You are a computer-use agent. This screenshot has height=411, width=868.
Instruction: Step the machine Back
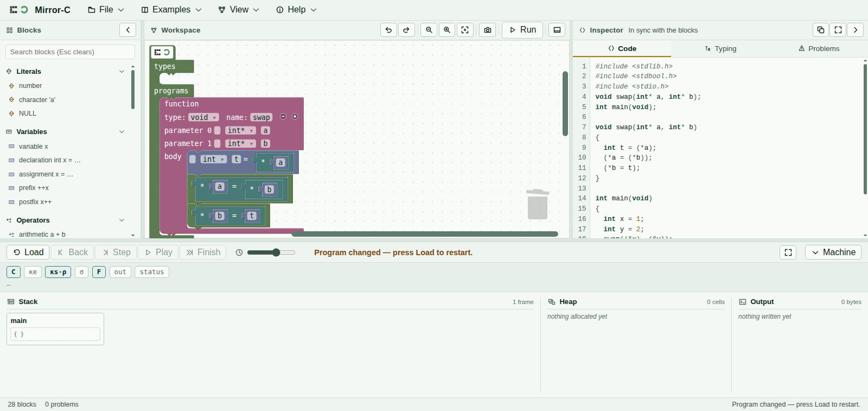pos(73,252)
